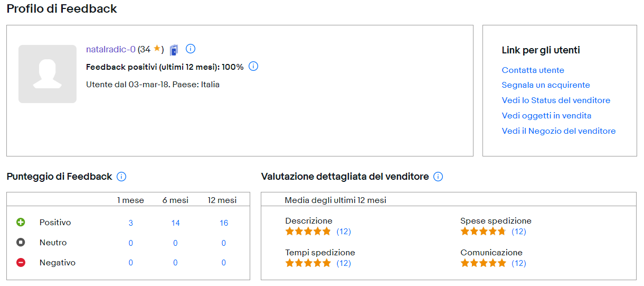
Task: Click Positivo count 3 for 1 mese
Action: (131, 223)
